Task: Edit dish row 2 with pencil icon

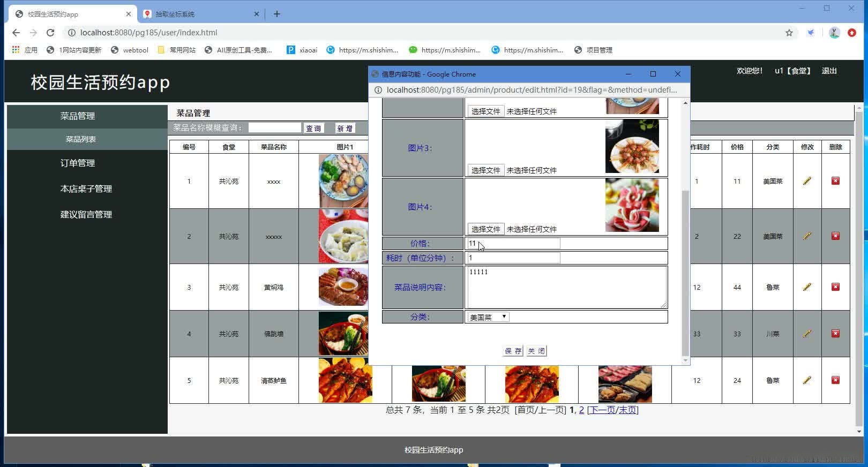Action: coord(807,236)
